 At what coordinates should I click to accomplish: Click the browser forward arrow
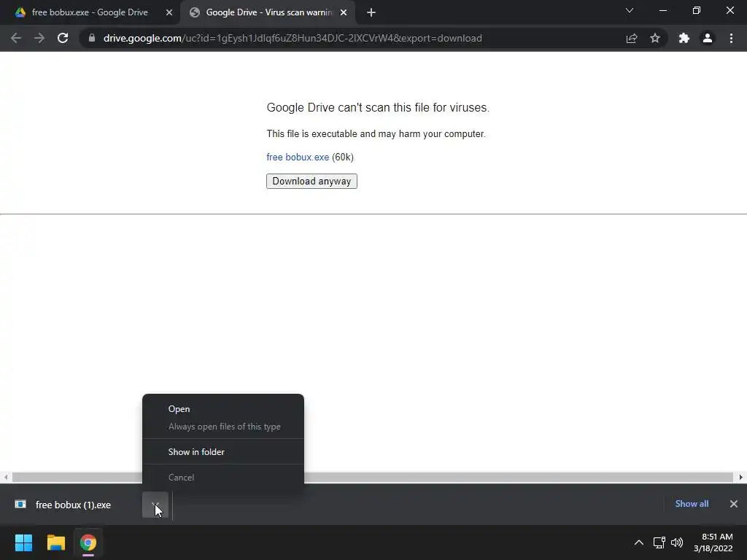click(x=39, y=38)
